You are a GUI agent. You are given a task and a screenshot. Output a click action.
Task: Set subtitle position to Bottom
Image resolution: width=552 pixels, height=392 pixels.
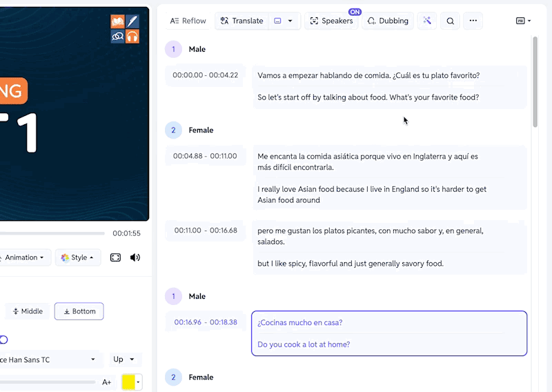[x=79, y=311]
